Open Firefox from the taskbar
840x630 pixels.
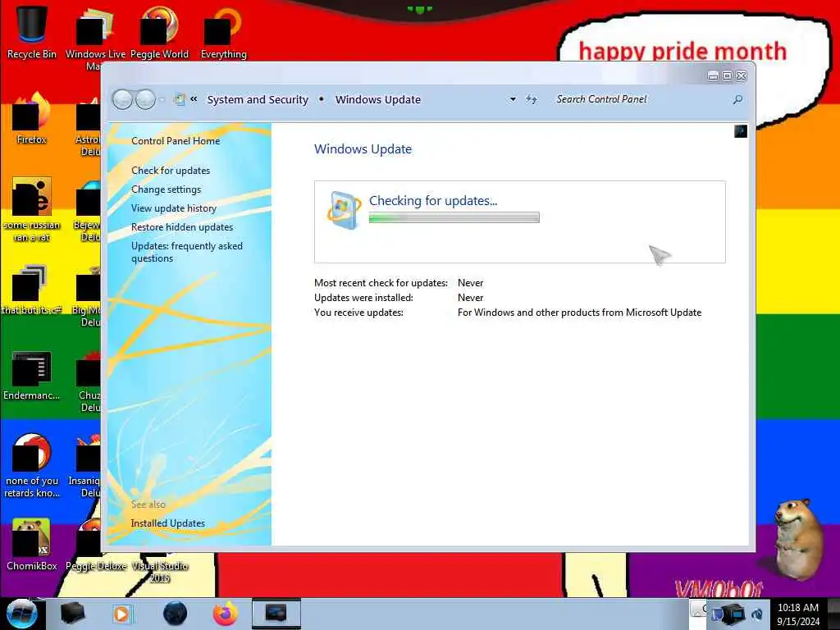pyautogui.click(x=226, y=614)
